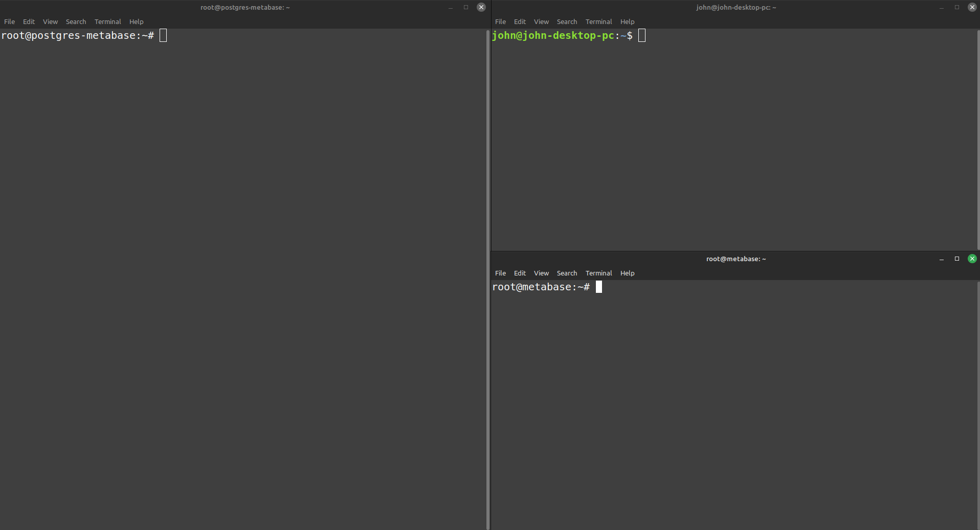Maximize the postgres-metabase terminal window

[465, 7]
